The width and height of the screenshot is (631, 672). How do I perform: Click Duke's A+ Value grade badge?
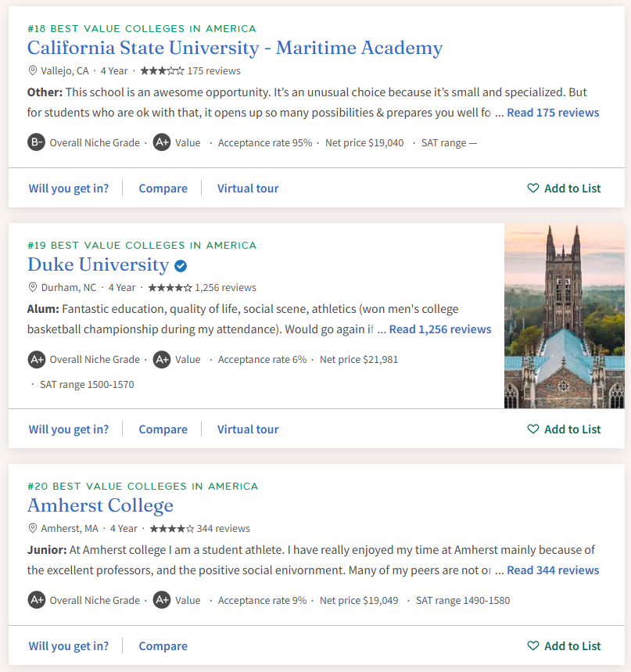pyautogui.click(x=162, y=360)
